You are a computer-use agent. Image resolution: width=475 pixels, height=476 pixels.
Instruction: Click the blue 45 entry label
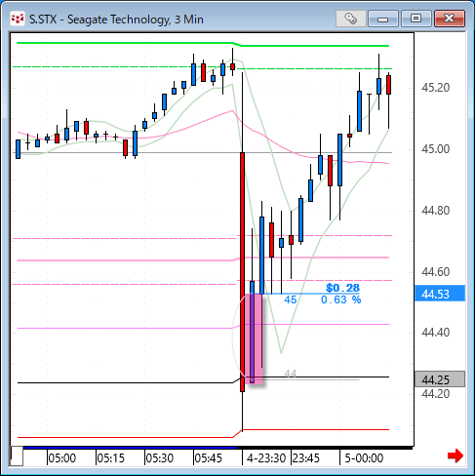click(291, 299)
